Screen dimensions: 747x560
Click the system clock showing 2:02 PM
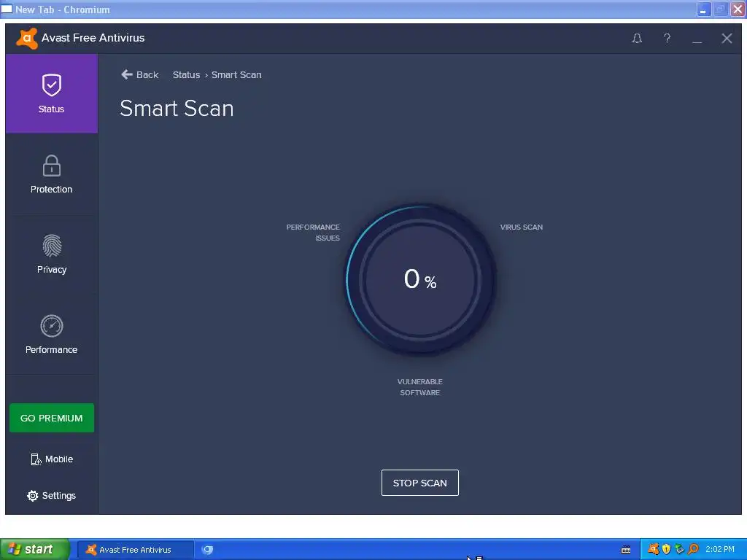click(x=720, y=550)
